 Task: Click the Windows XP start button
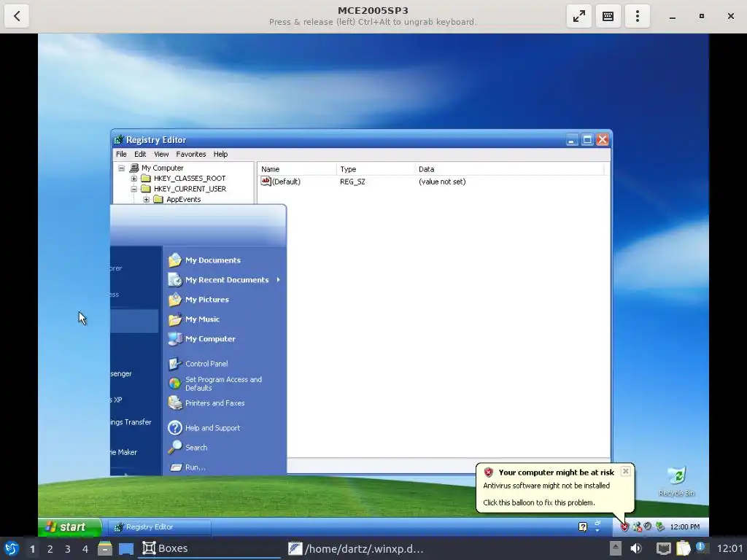[69, 526]
